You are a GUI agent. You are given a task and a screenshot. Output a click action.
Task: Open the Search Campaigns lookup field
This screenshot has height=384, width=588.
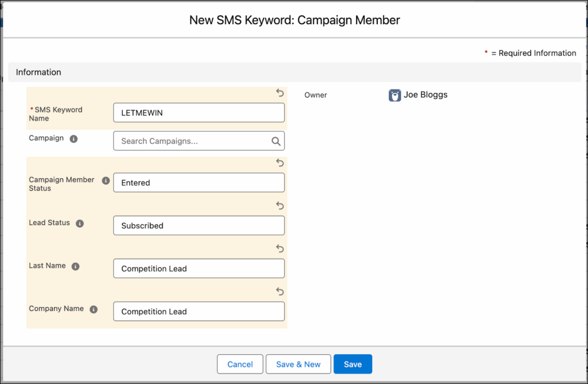point(192,141)
